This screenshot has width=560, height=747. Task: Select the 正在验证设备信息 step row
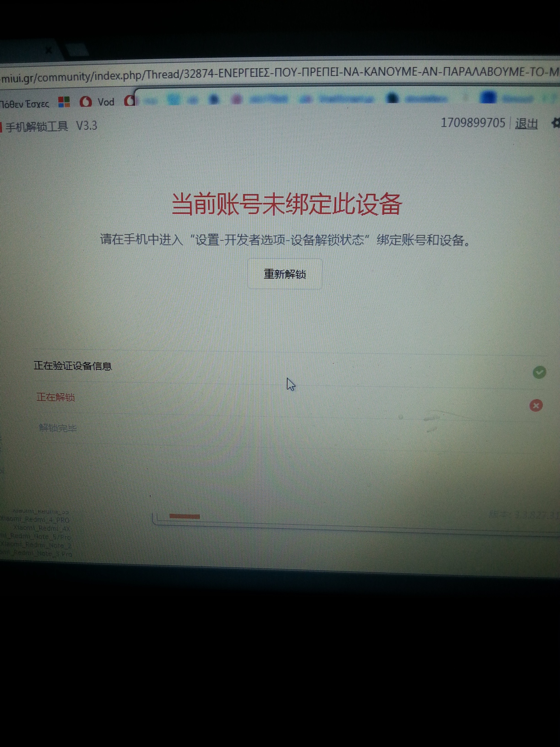click(73, 366)
